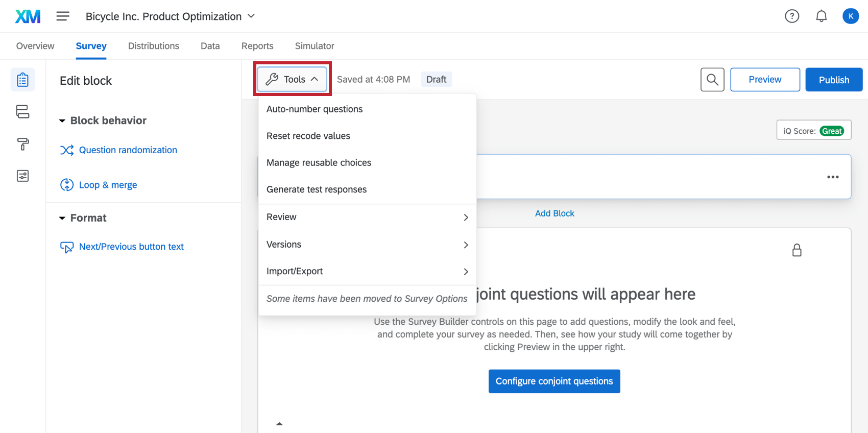868x433 pixels.
Task: Open the block options three-dot menu
Action: 833,177
